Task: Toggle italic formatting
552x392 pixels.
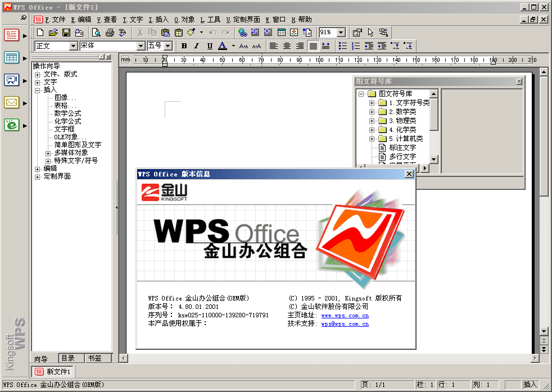Action: click(197, 45)
